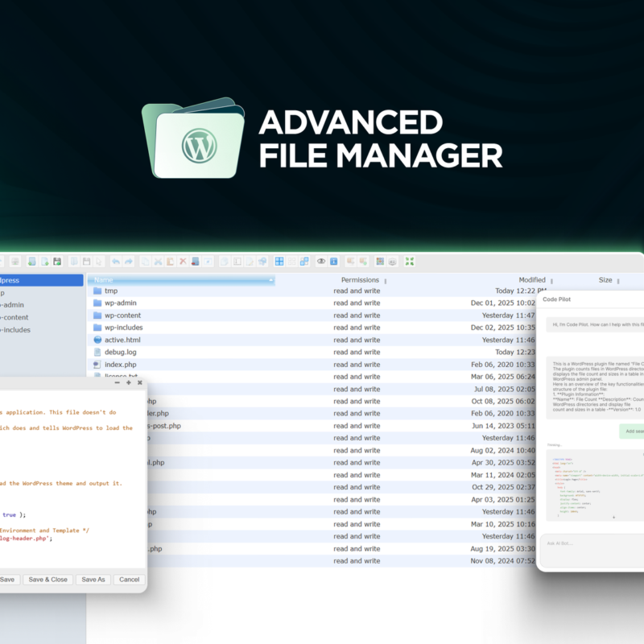Select wp-content folder in the left tree
The width and height of the screenshot is (644, 644).
tap(14, 317)
